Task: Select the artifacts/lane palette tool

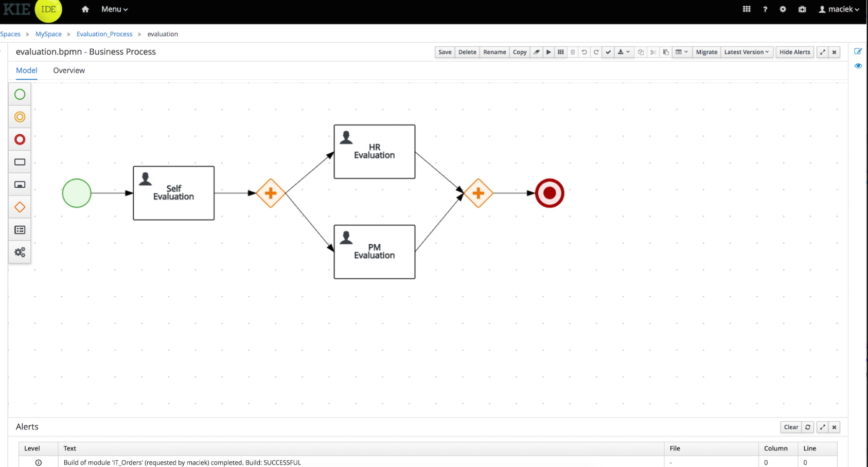Action: point(20,230)
